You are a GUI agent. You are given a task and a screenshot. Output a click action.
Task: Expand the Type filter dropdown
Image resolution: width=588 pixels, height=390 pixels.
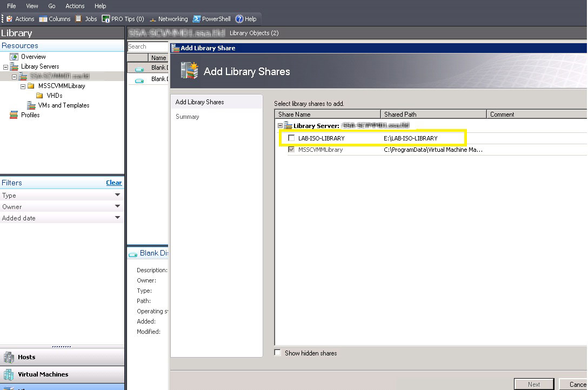tap(117, 195)
